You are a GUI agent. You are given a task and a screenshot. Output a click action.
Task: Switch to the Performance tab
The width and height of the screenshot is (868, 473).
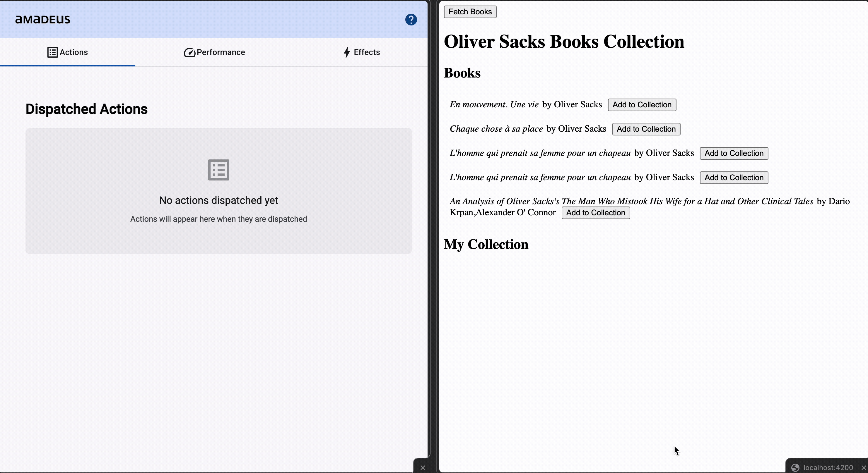tap(221, 52)
